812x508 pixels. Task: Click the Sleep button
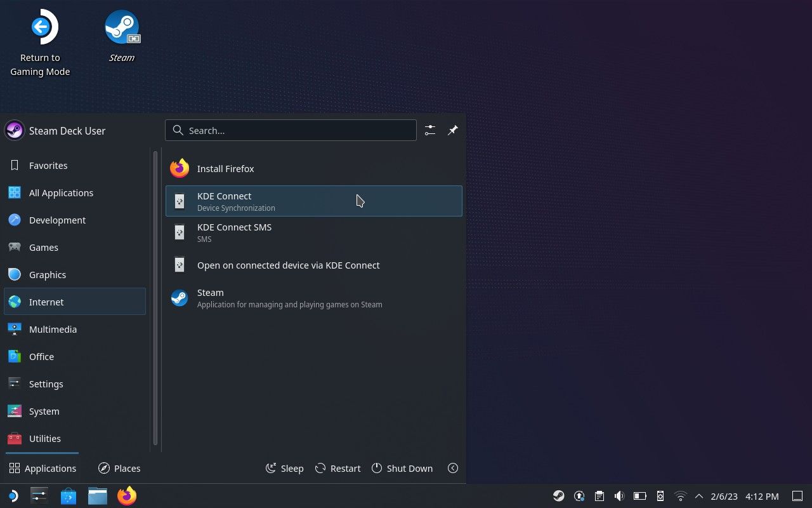(x=284, y=468)
